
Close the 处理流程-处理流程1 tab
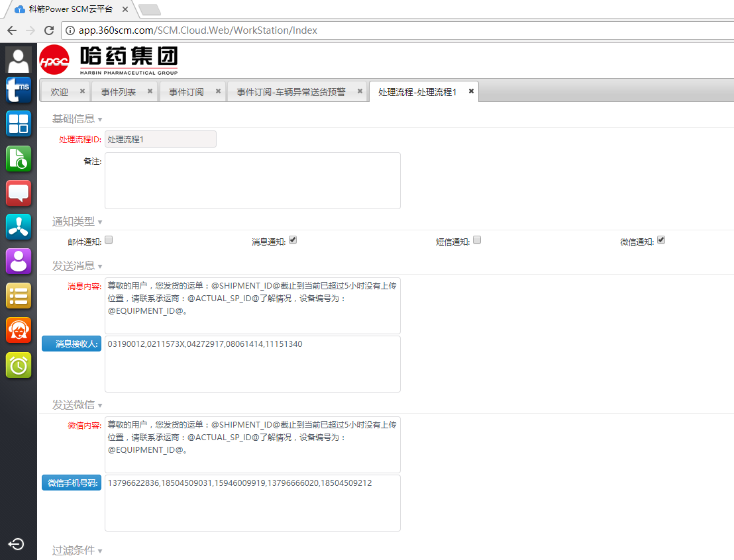pos(471,91)
